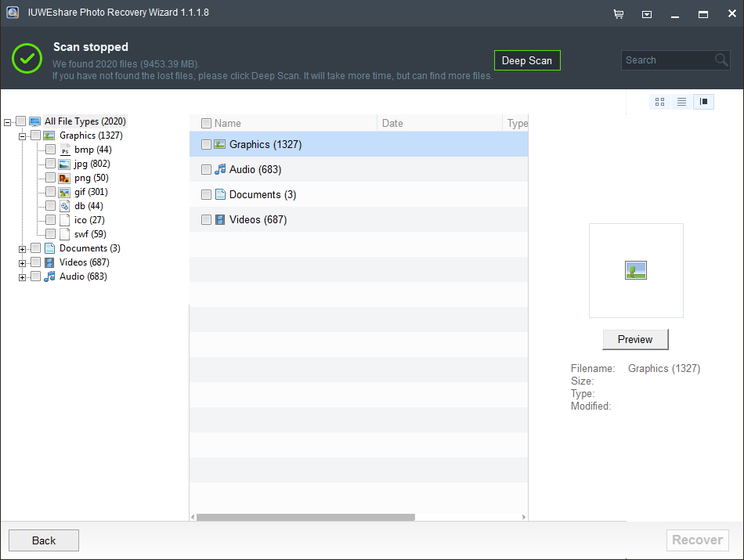Image resolution: width=744 pixels, height=560 pixels.
Task: Check the All File Types checkbox
Action: 20,121
